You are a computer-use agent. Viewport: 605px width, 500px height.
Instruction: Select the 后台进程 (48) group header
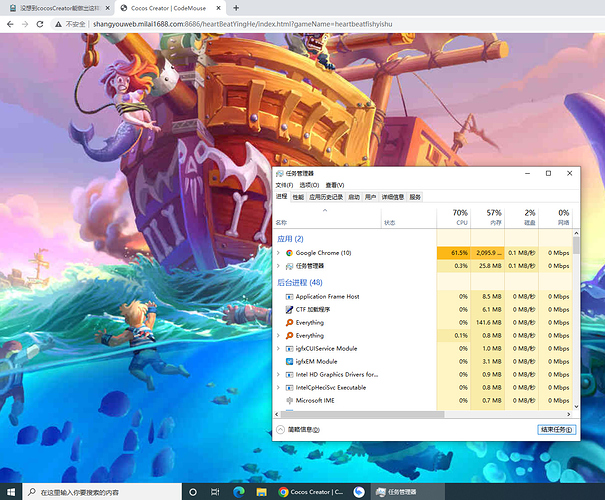tap(299, 282)
